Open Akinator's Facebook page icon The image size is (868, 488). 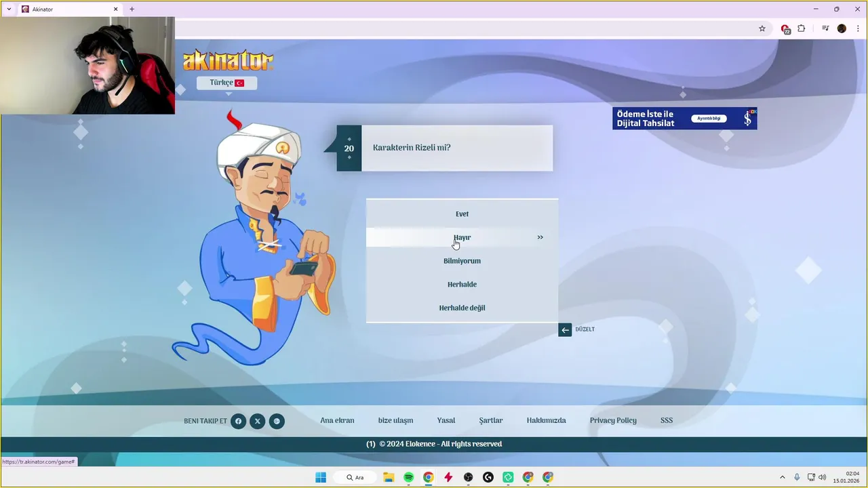pyautogui.click(x=238, y=422)
